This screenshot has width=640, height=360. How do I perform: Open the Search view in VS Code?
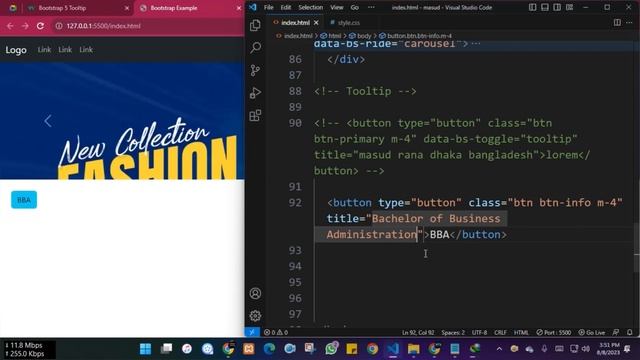256,48
